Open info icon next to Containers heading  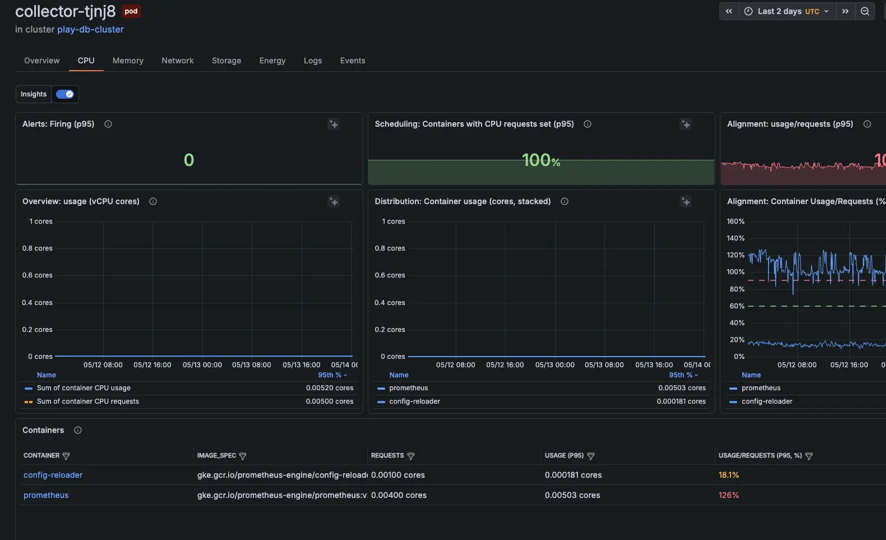(78, 430)
